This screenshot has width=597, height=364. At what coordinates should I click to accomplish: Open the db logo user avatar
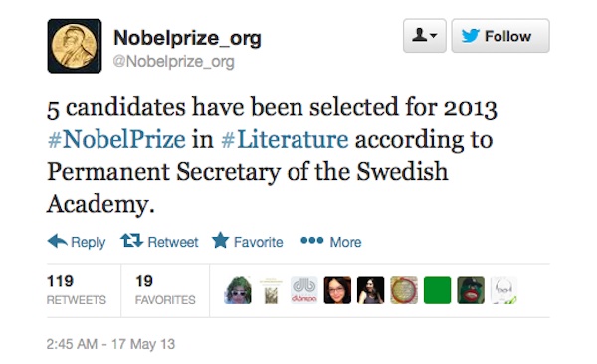tap(304, 290)
